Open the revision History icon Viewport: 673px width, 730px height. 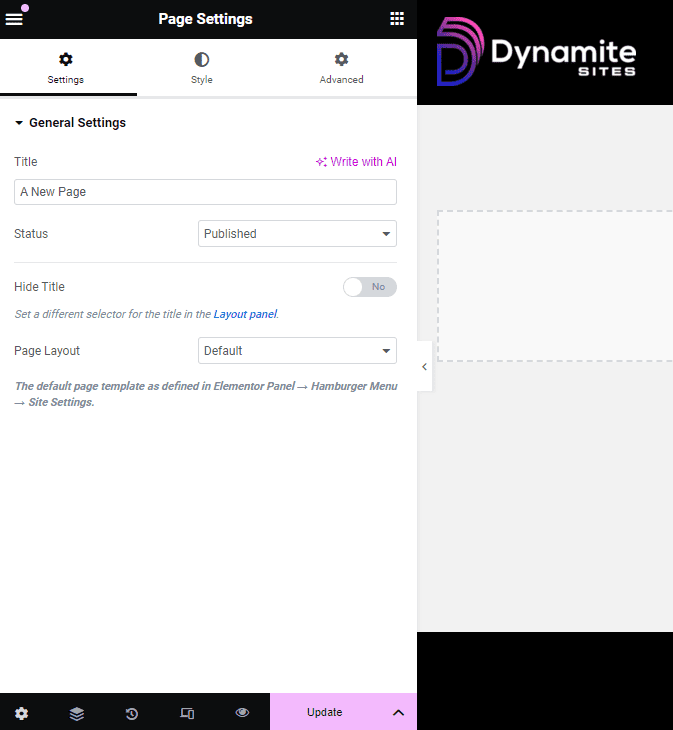[x=132, y=713]
